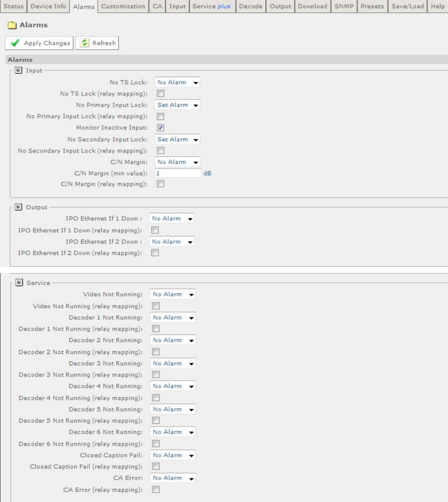
Task: Go to the Input tab
Action: coord(178,6)
